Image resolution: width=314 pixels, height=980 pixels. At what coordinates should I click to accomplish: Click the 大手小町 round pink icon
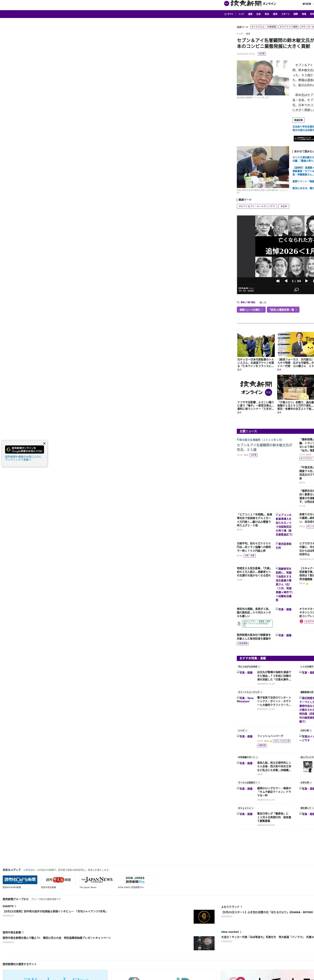(x=301, y=621)
